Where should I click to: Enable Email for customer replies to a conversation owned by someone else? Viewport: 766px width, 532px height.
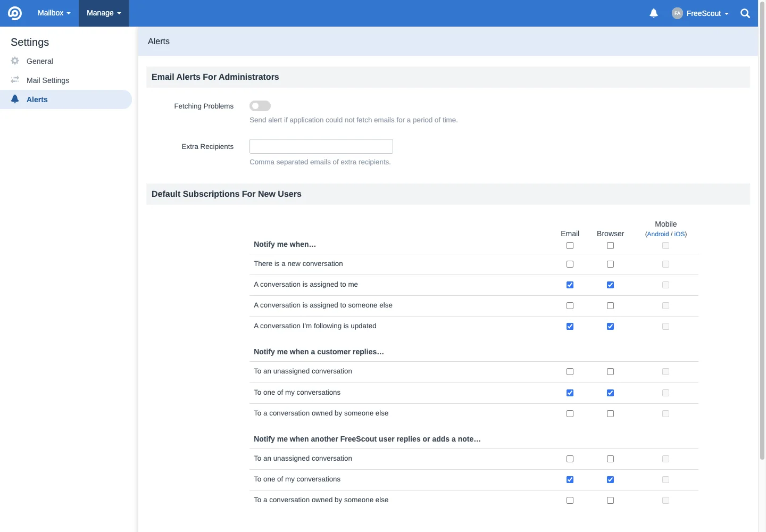click(x=570, y=414)
